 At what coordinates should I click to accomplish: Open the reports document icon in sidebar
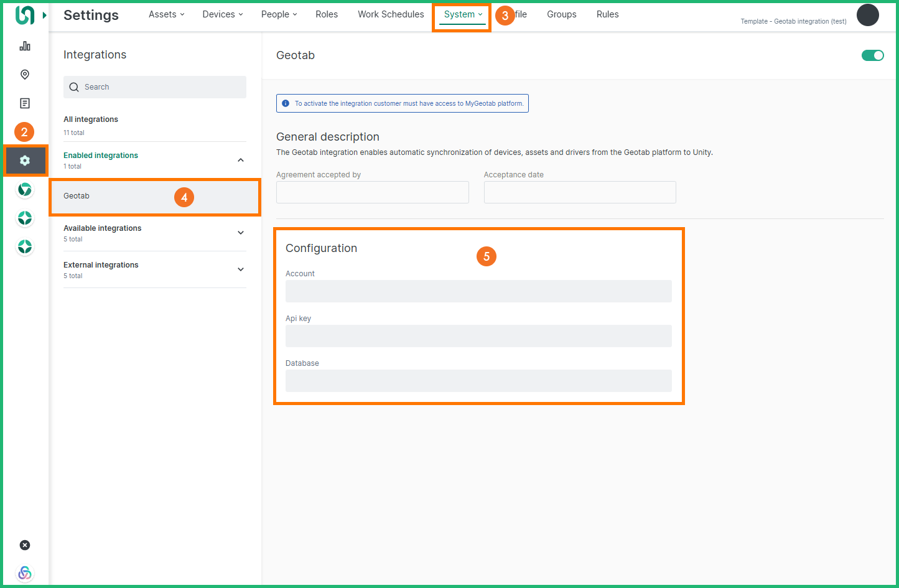pyautogui.click(x=25, y=103)
